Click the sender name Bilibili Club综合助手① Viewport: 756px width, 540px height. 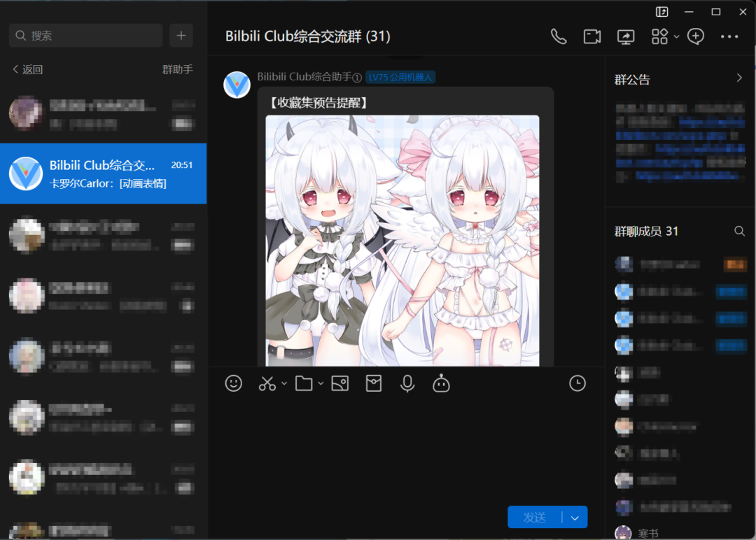coord(309,77)
